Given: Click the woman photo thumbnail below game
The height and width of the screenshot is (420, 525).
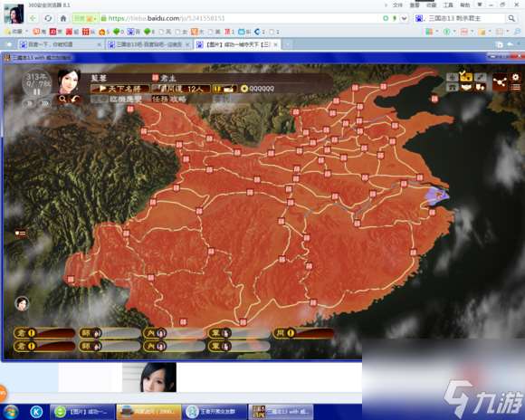Looking at the screenshot, I should tap(149, 377).
